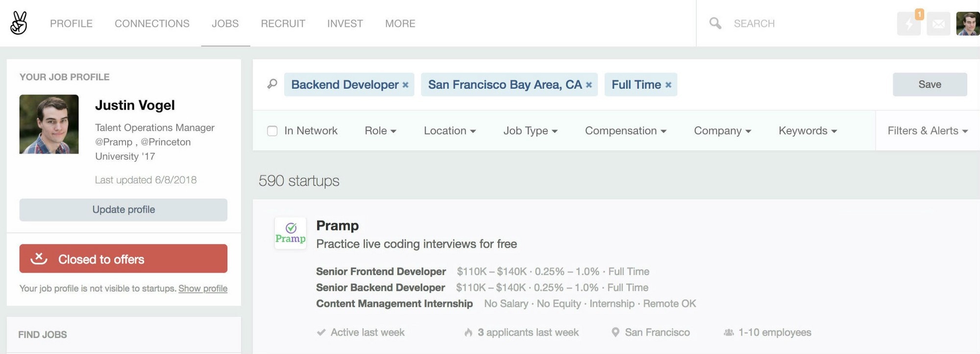Image resolution: width=980 pixels, height=354 pixels.
Task: Enable the In Network checkbox
Action: pyautogui.click(x=272, y=131)
